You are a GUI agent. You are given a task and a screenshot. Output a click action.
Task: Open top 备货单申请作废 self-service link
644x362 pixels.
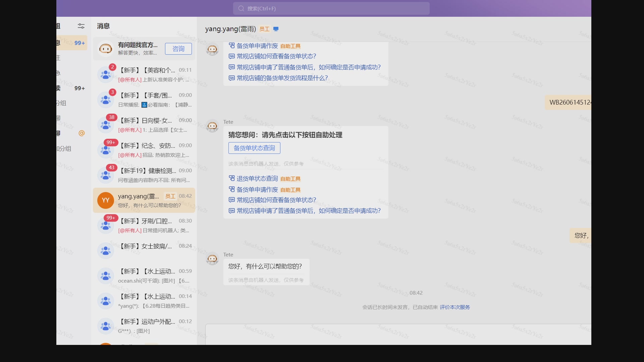click(257, 46)
